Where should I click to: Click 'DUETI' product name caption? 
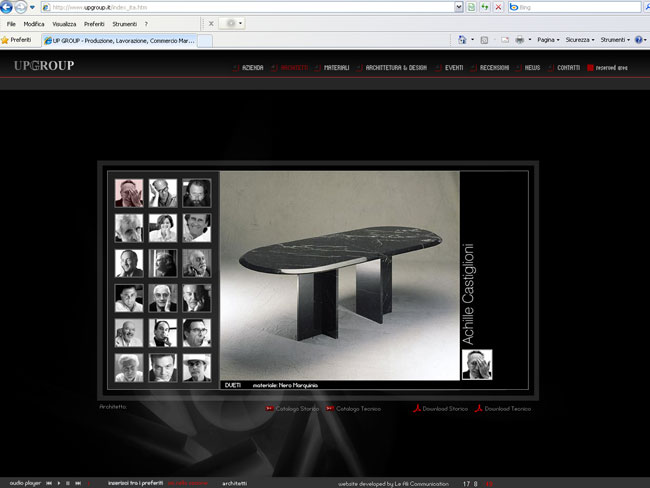point(233,385)
